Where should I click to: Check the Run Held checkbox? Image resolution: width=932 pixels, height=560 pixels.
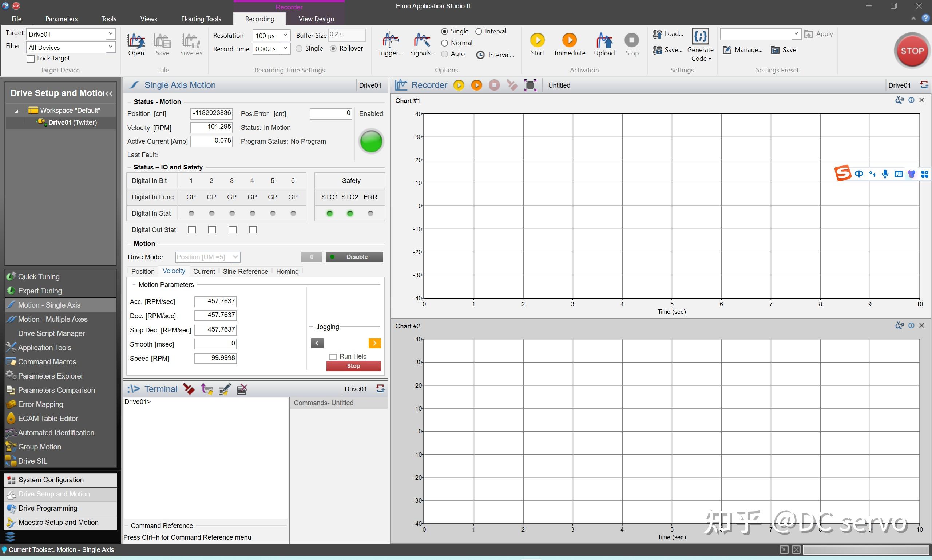pyautogui.click(x=333, y=357)
